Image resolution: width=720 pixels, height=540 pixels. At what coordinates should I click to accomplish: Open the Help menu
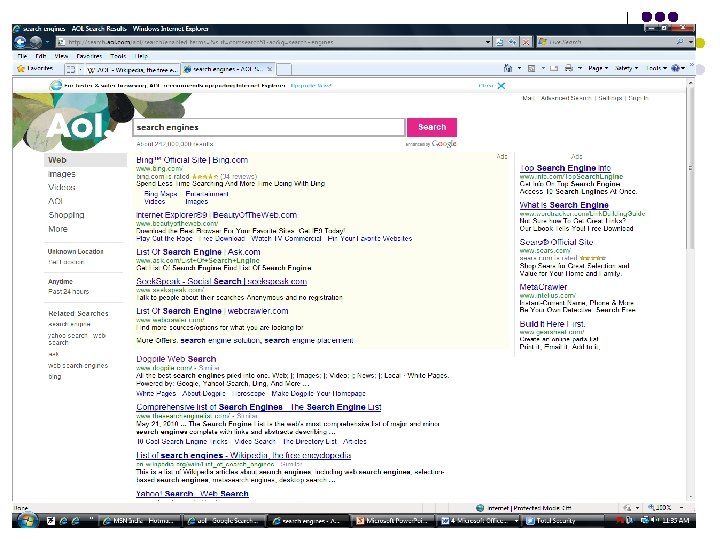pos(141,56)
